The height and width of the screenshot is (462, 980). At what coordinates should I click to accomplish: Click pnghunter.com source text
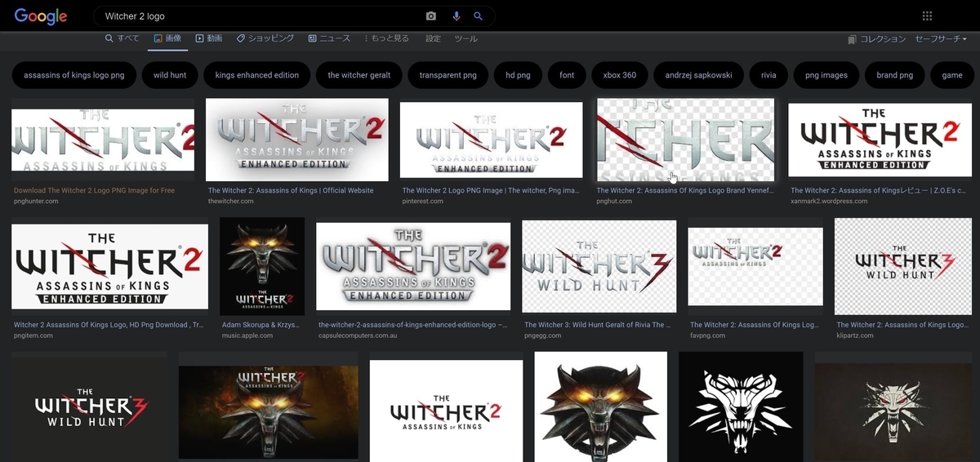pyautogui.click(x=36, y=201)
